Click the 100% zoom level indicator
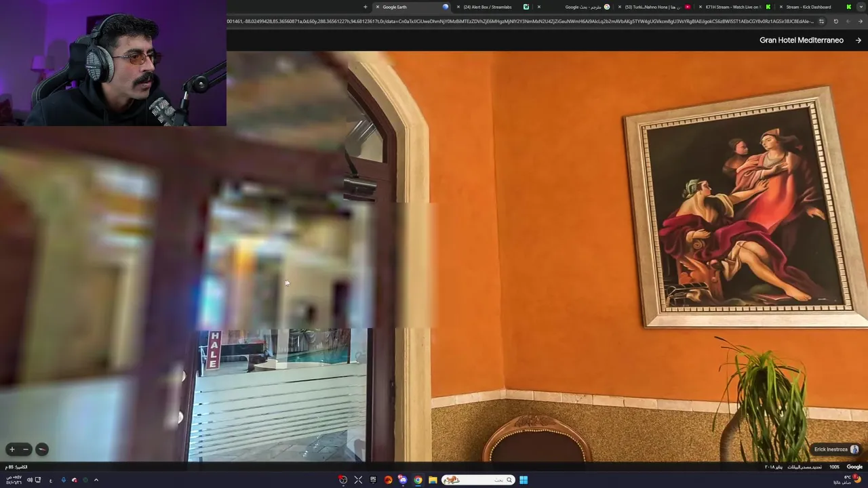The height and width of the screenshot is (488, 868). (x=834, y=467)
